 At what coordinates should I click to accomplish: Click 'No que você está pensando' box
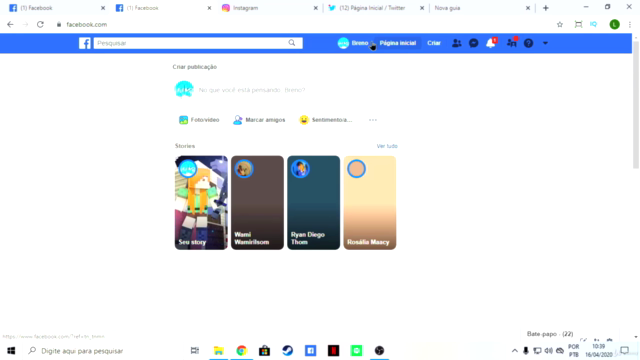tap(252, 90)
